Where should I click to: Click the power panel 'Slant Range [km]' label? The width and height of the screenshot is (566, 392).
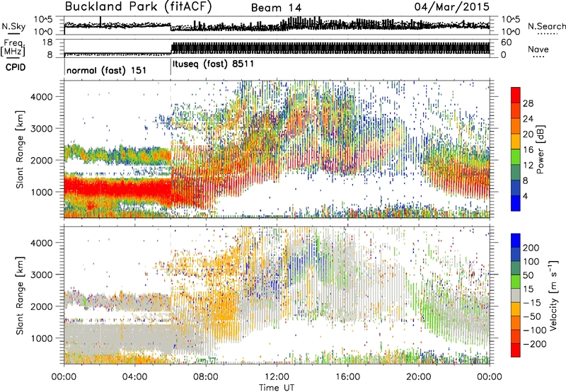pos(20,149)
